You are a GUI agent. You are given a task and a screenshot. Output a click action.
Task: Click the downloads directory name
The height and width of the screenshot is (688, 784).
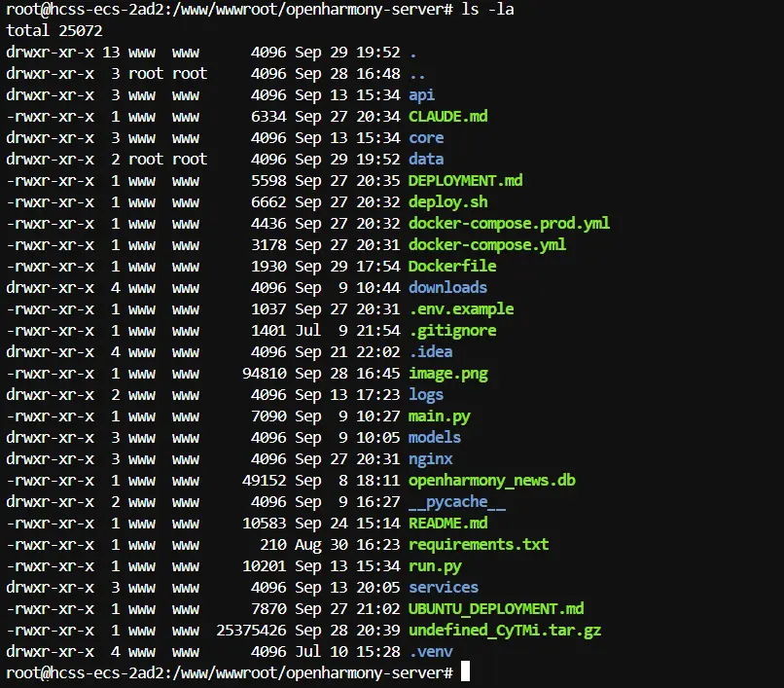point(447,287)
